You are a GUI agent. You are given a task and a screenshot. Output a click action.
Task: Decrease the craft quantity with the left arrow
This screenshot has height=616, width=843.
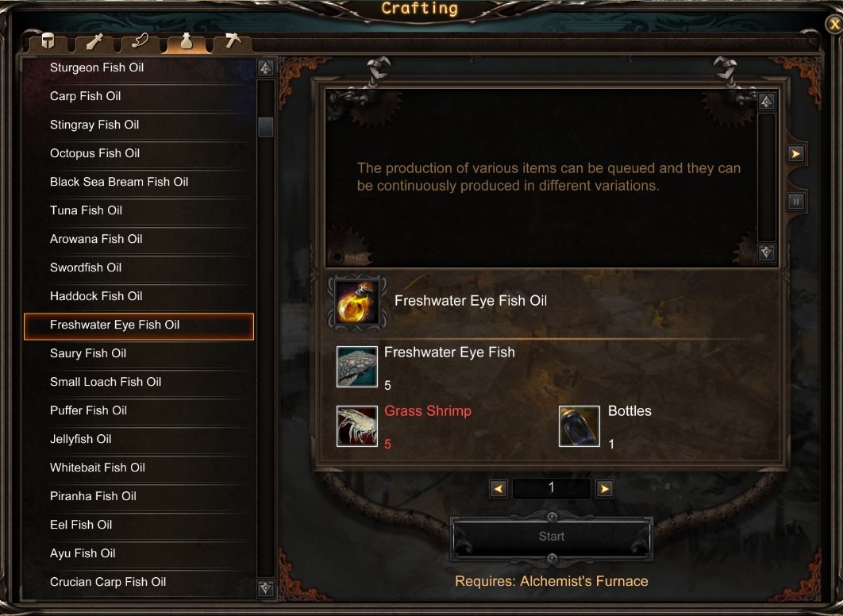[498, 489]
